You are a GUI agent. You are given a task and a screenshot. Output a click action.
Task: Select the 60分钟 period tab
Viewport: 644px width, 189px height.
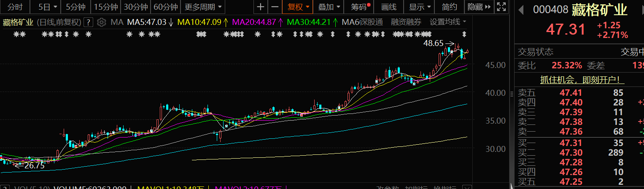pos(165,7)
